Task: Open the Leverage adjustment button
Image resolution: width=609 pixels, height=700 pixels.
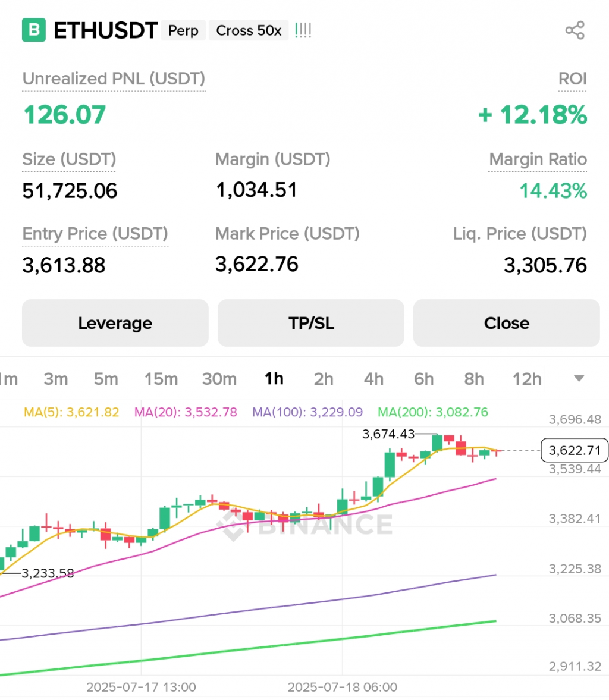Action: (115, 323)
